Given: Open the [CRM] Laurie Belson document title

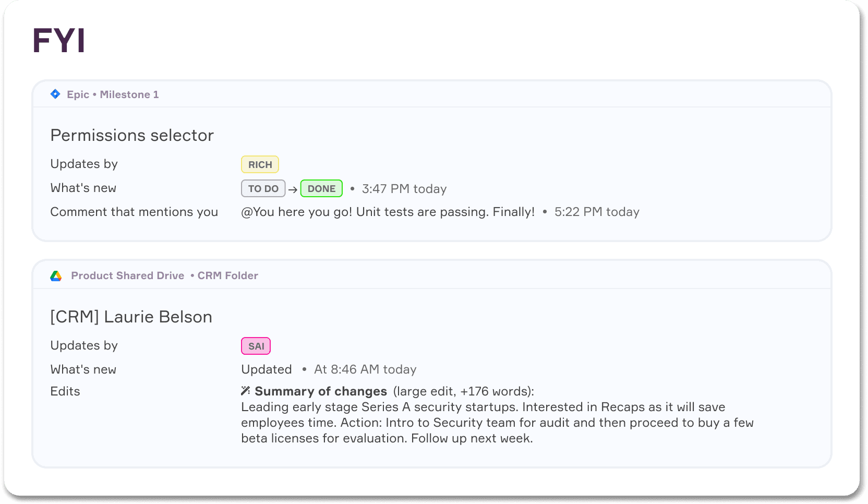Looking at the screenshot, I should pyautogui.click(x=131, y=317).
